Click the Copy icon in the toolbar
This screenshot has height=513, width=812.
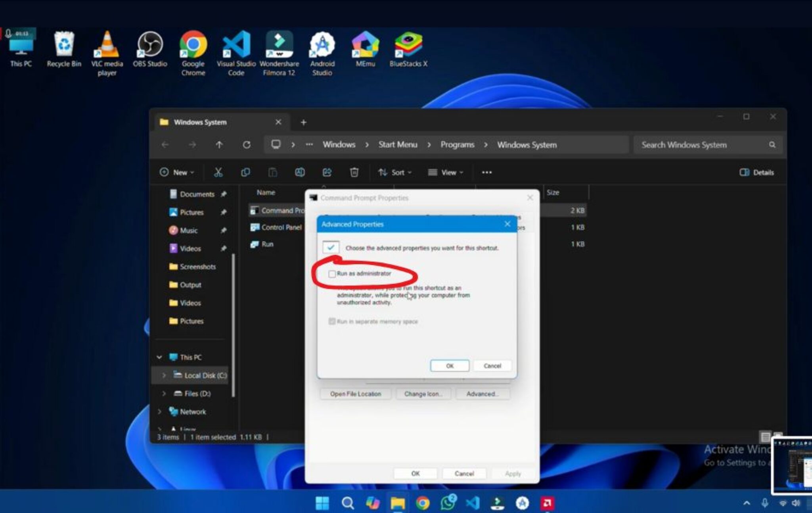(246, 172)
